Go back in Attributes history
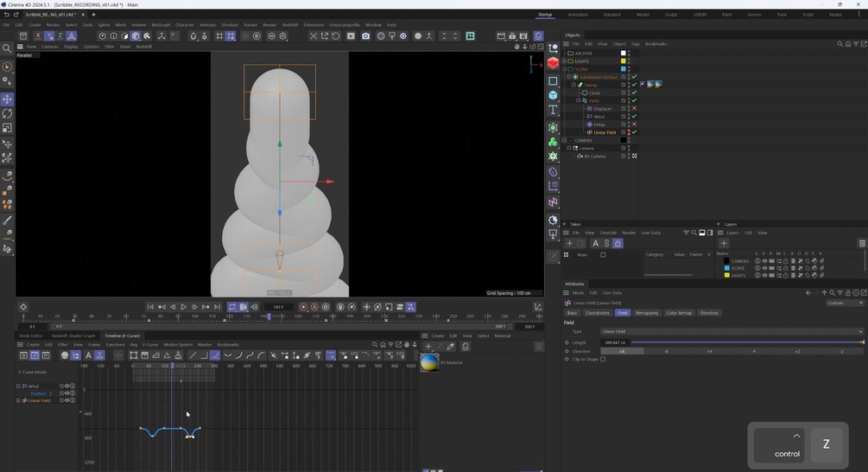This screenshot has width=868, height=472. (808, 292)
